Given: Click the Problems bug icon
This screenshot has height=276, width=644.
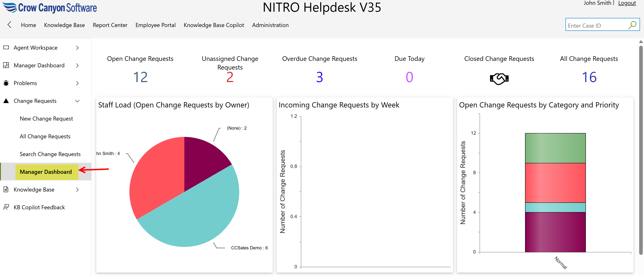Looking at the screenshot, I should 6,83.
